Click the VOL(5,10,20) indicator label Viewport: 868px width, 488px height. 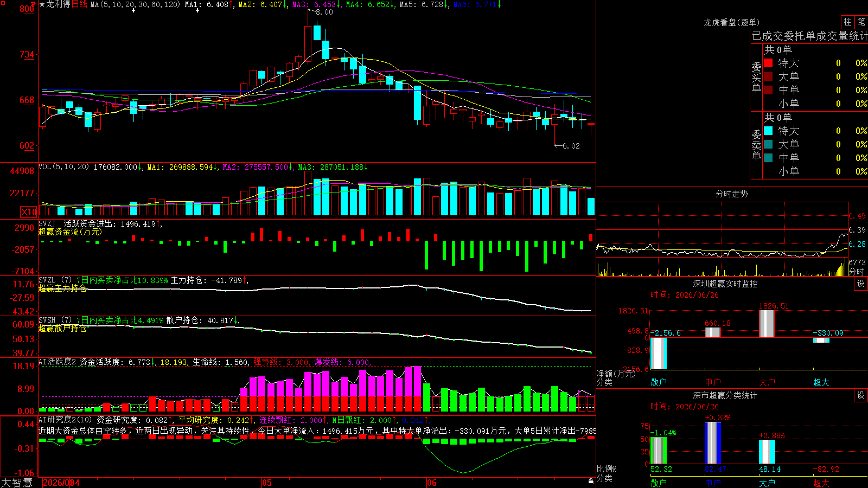point(64,167)
